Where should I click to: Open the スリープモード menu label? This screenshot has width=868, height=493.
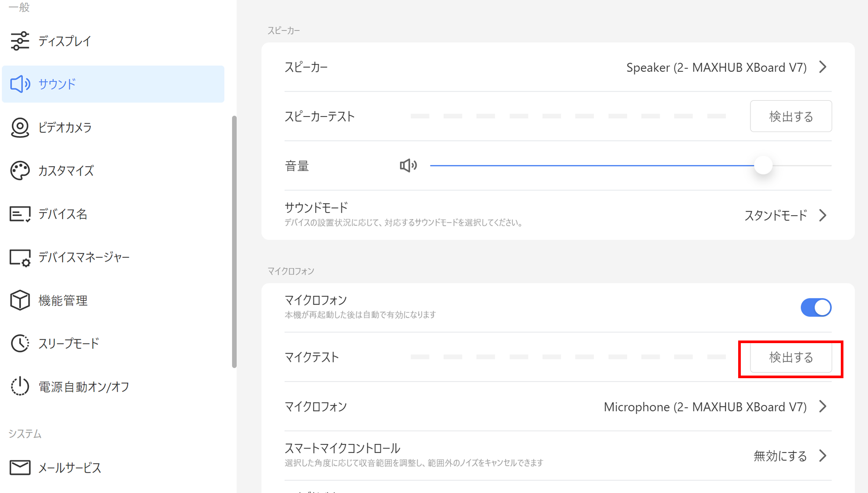tap(69, 344)
